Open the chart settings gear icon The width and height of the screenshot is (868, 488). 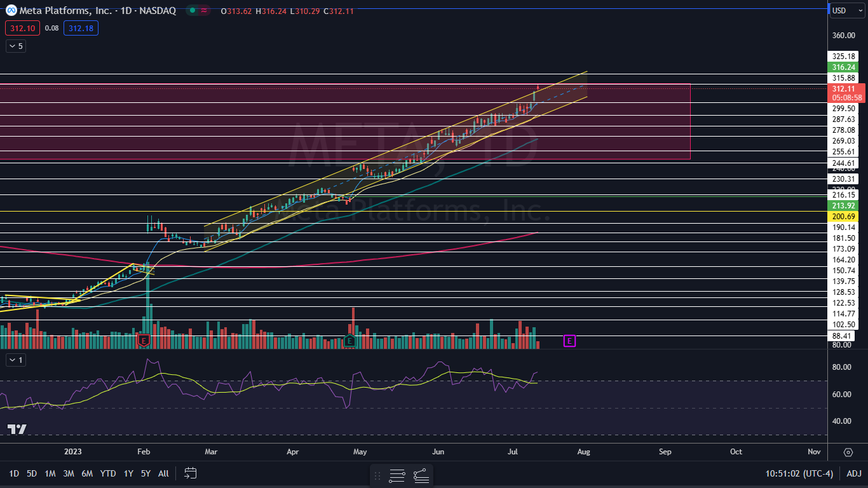[x=848, y=452]
